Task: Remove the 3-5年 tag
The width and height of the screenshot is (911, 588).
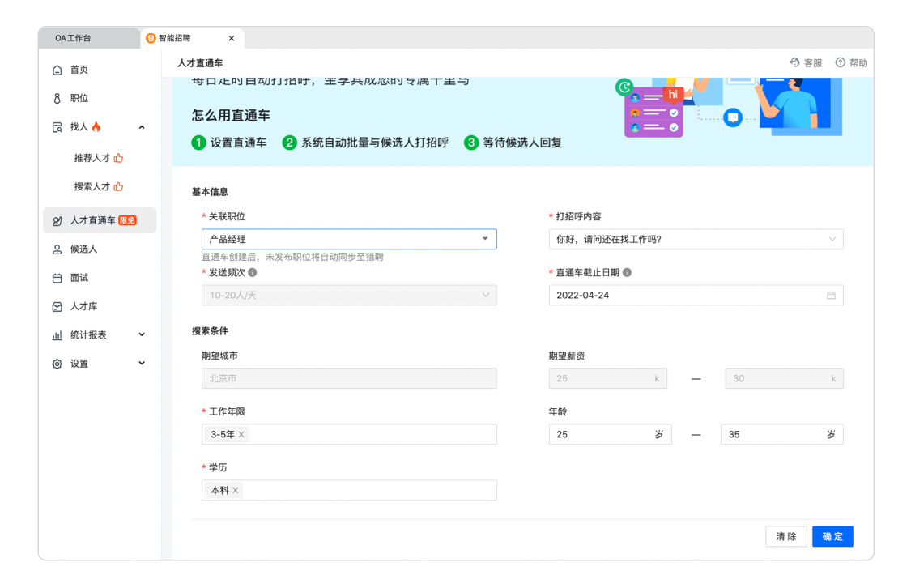Action: pos(241,435)
